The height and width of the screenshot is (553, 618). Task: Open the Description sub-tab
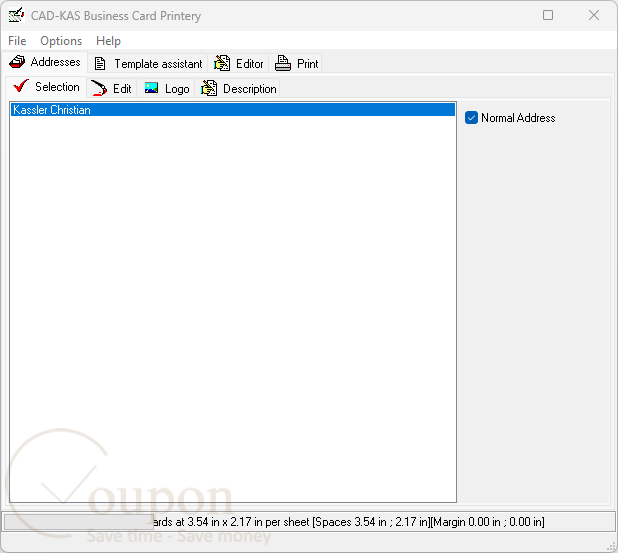pos(238,88)
